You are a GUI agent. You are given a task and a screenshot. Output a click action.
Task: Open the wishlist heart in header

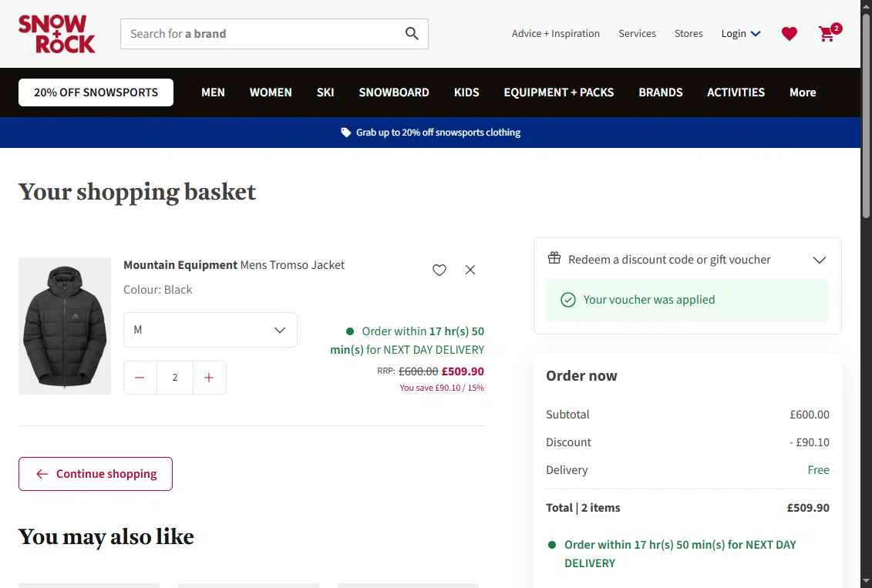(x=789, y=34)
